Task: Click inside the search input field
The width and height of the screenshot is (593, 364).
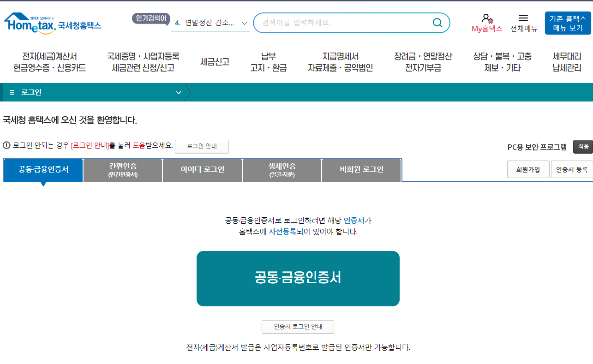Action: 346,22
